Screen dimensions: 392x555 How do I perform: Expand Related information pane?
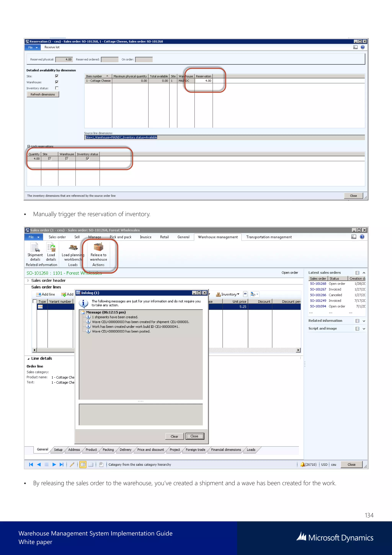(x=364, y=321)
